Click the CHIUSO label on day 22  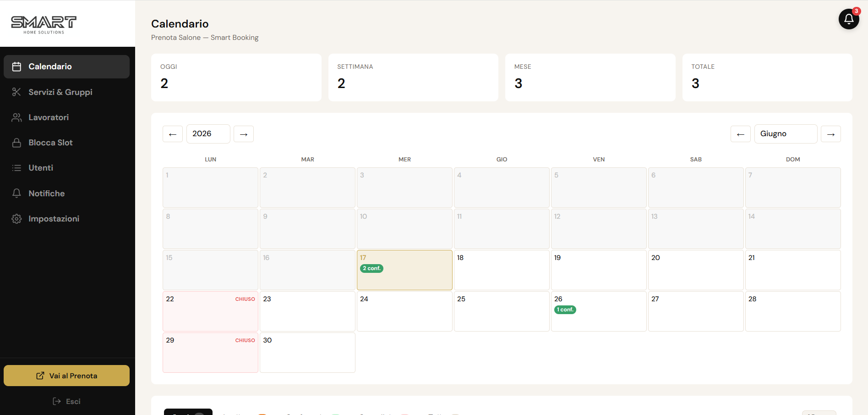tap(245, 299)
